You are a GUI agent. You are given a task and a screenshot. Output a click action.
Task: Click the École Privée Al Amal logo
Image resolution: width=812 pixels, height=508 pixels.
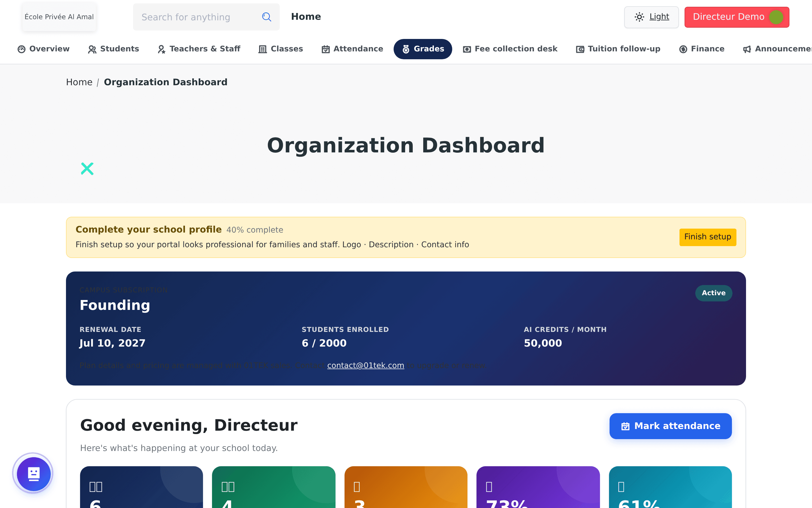point(59,17)
